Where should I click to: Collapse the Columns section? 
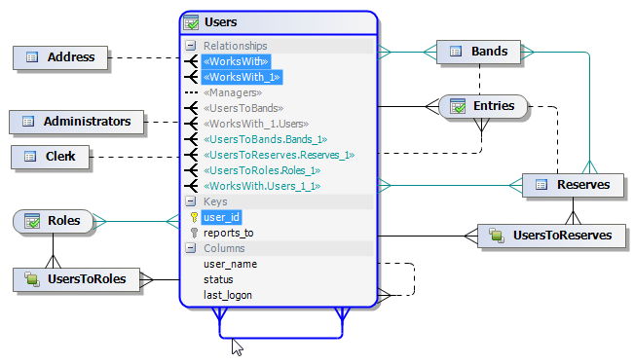(191, 248)
